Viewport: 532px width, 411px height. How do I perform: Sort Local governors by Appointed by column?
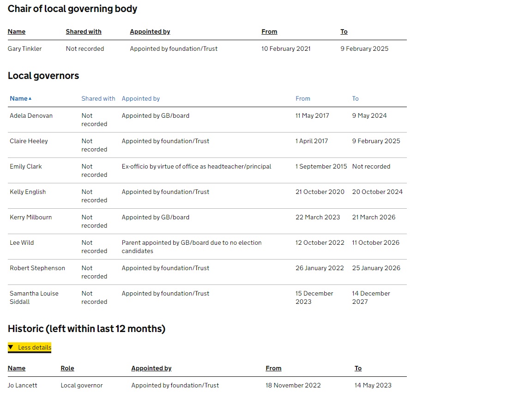pyautogui.click(x=141, y=98)
